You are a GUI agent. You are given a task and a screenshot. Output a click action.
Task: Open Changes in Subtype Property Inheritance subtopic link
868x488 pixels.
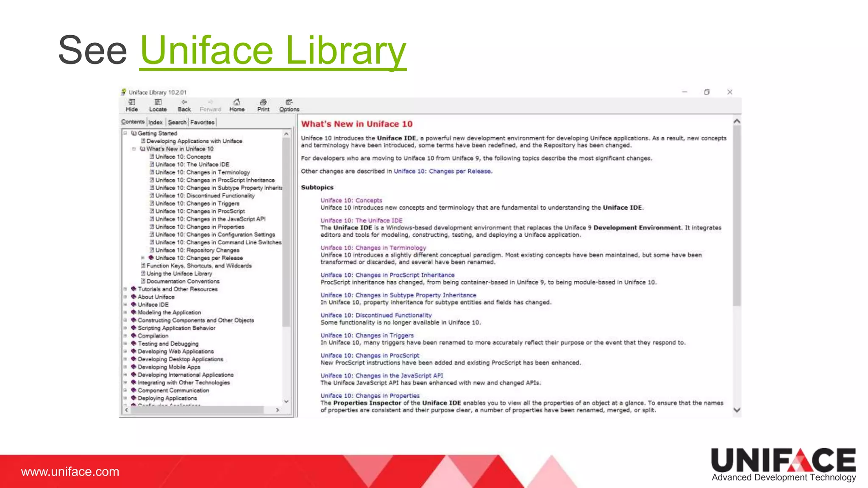pyautogui.click(x=398, y=295)
